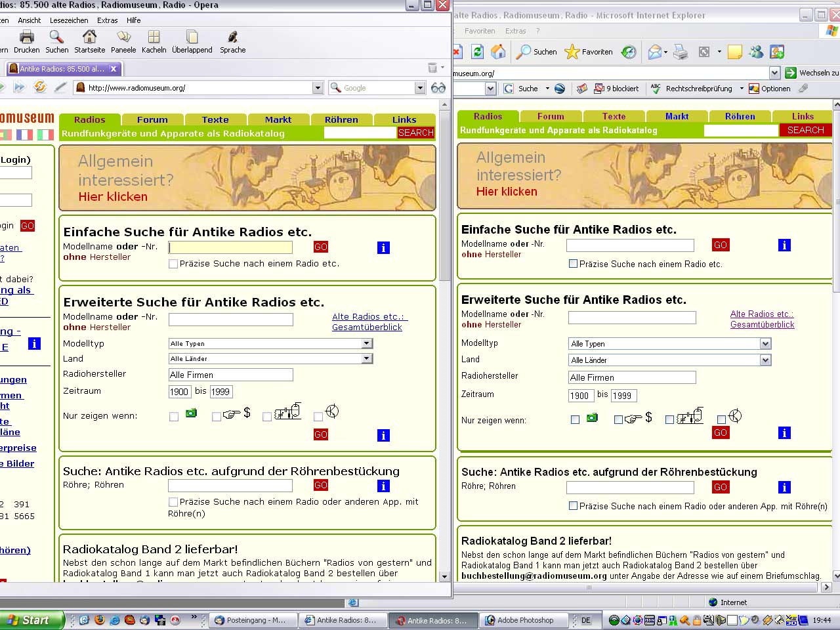Click the Überlappend cascade icon

pyautogui.click(x=192, y=37)
